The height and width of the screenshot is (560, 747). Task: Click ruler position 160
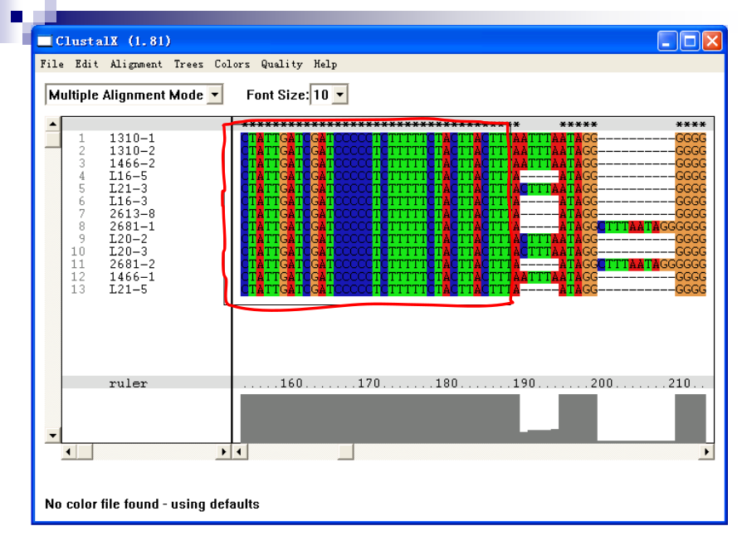point(291,383)
